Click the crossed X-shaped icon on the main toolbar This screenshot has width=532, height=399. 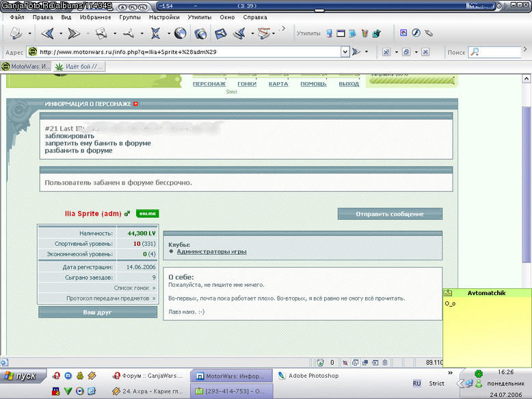tap(155, 33)
